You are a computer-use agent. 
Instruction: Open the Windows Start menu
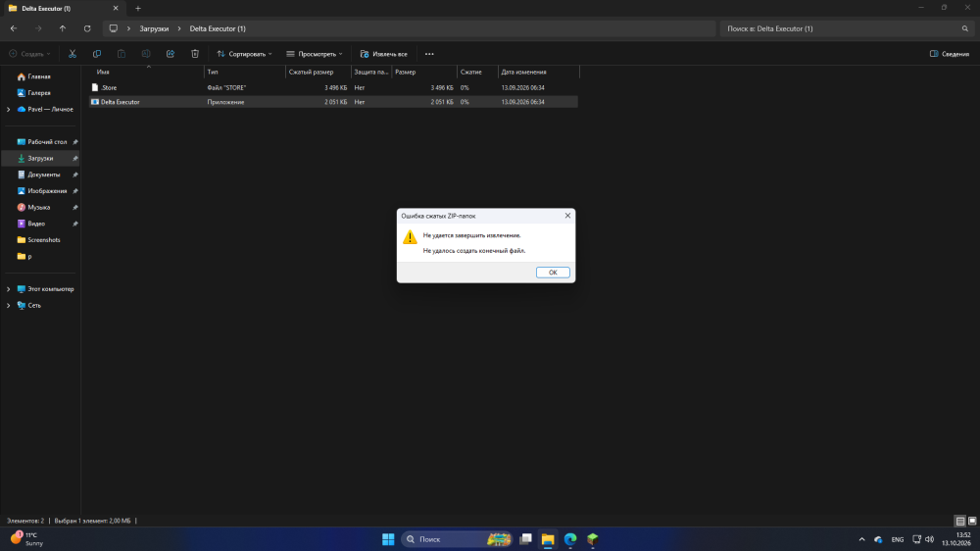[388, 539]
